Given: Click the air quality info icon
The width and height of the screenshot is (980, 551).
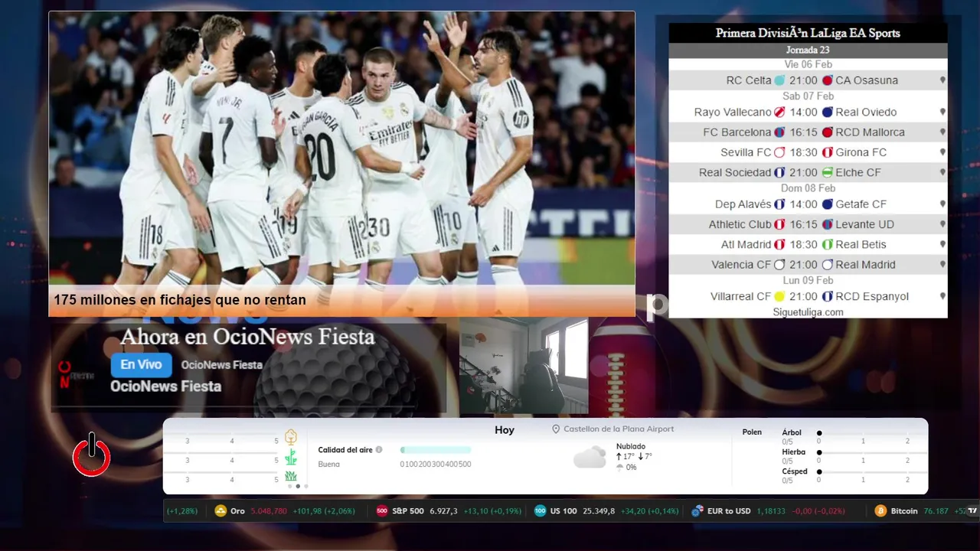Looking at the screenshot, I should pos(379,450).
